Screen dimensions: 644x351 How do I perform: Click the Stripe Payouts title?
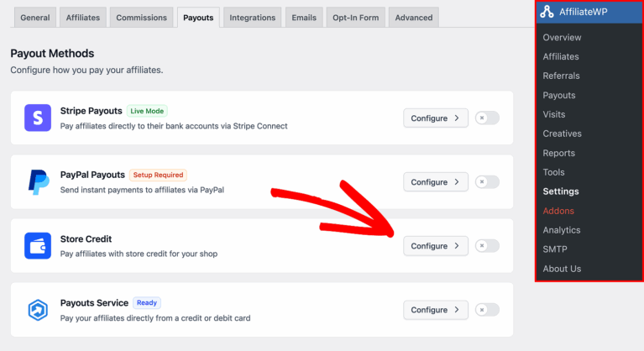coord(92,111)
